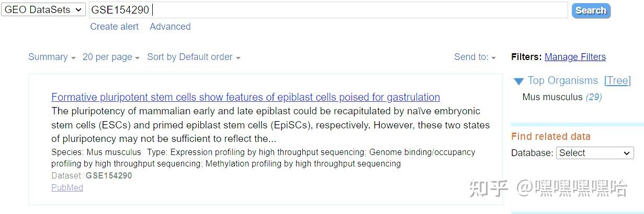
Task: Click the result's abstract summary text
Action: (x=270, y=125)
